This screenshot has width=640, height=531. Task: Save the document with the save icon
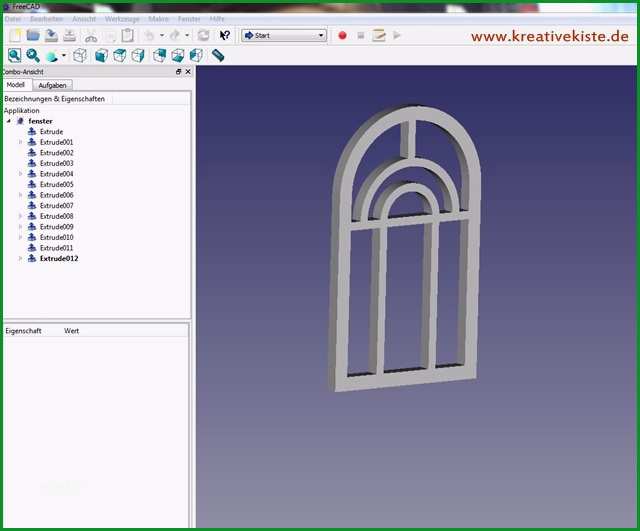(x=51, y=36)
